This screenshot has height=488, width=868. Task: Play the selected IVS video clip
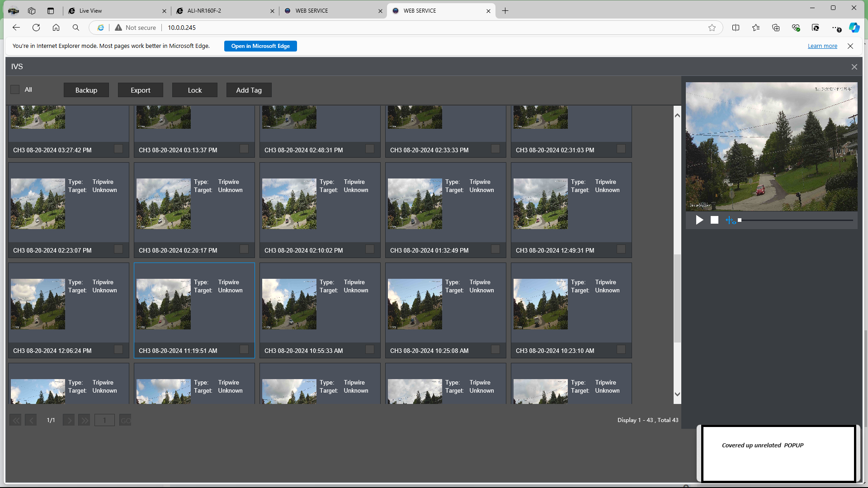(x=699, y=220)
